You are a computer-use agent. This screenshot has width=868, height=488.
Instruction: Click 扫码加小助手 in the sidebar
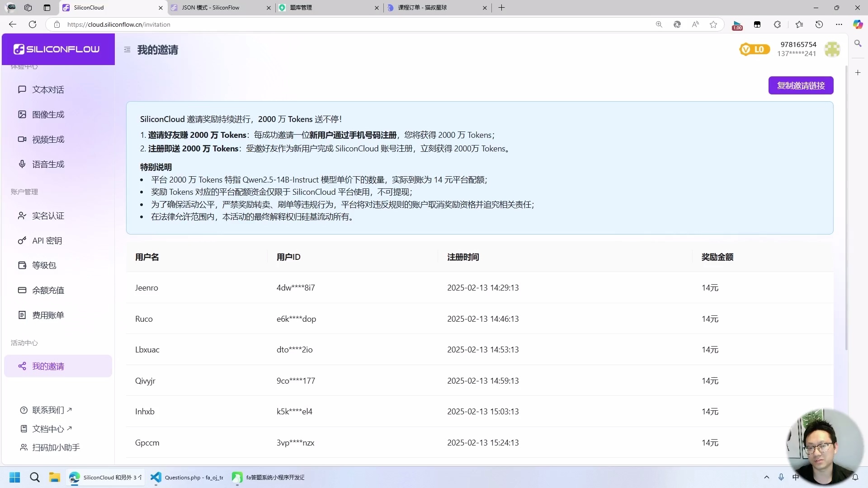click(50, 447)
